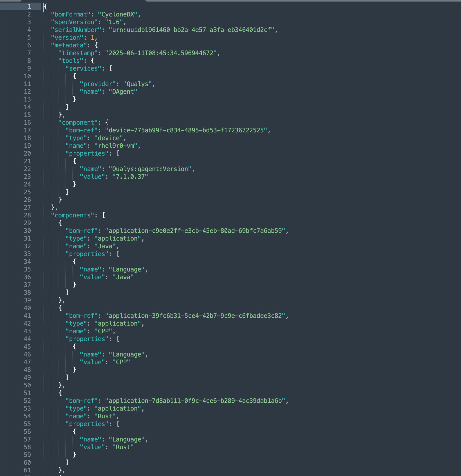Click the "metadata" key
461x476 pixels.
click(x=69, y=45)
